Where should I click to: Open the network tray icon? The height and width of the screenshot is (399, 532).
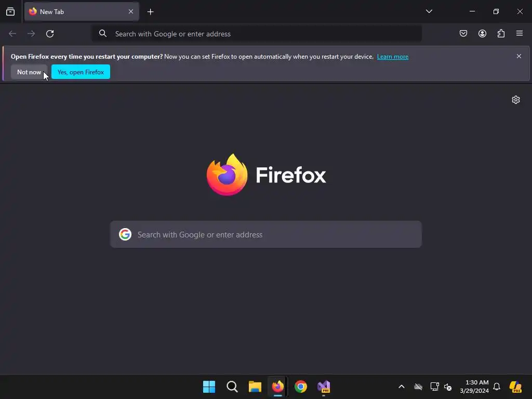pos(435,387)
